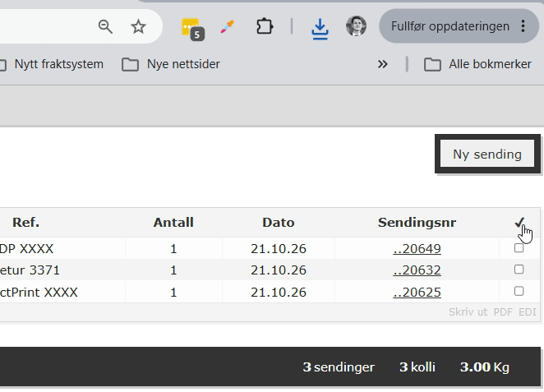Image resolution: width=544 pixels, height=392 pixels.
Task: Show downloads via the download arrow icon
Action: 320,29
